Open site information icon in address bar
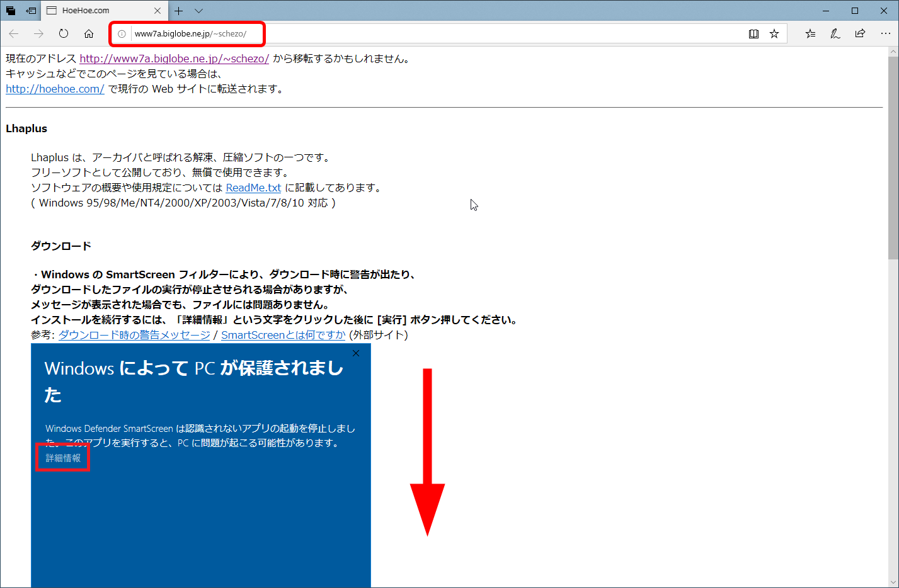Viewport: 899px width, 588px height. point(122,34)
